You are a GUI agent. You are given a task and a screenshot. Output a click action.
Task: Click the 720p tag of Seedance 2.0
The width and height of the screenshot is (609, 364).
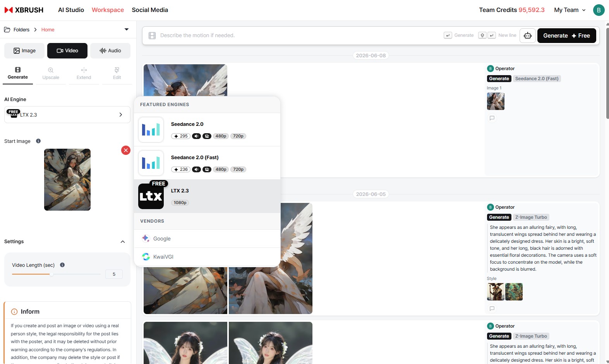pyautogui.click(x=238, y=136)
